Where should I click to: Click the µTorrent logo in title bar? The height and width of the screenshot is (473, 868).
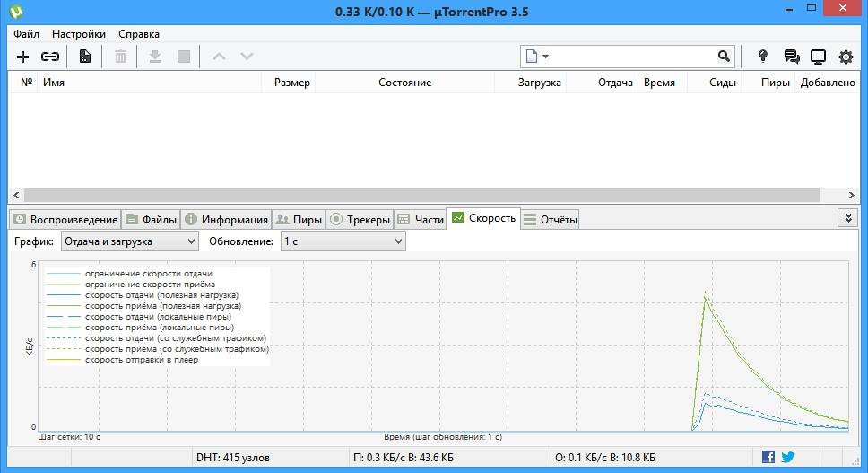(16, 11)
